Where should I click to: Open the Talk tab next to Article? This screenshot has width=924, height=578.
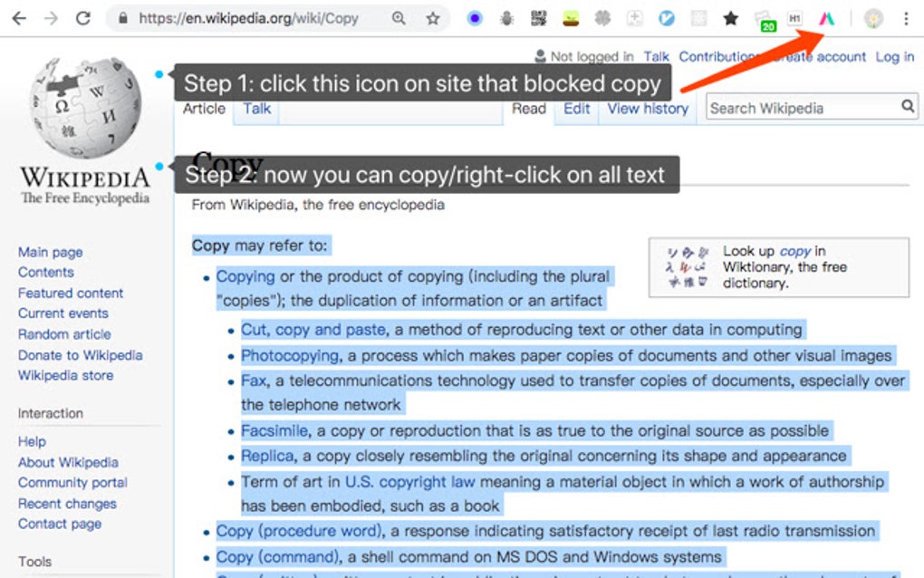(x=257, y=109)
